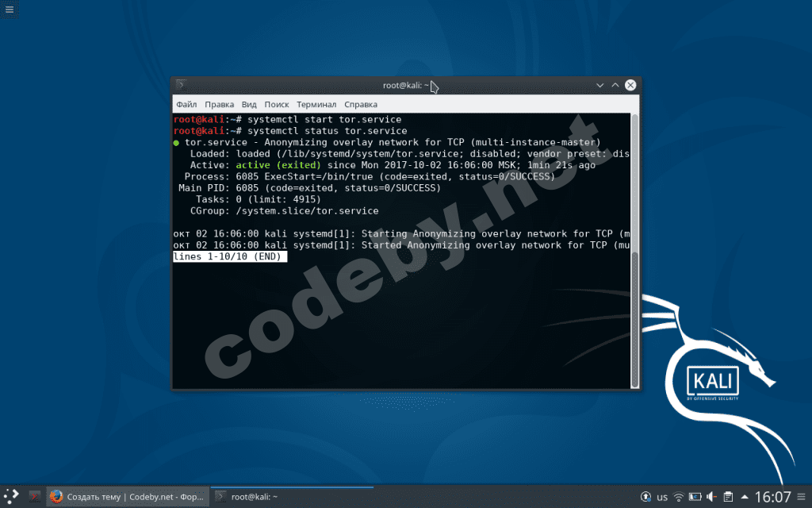Click the 'CGroup: /system.slice/tor.service' line
Viewport: 812px width, 508px height.
click(285, 211)
